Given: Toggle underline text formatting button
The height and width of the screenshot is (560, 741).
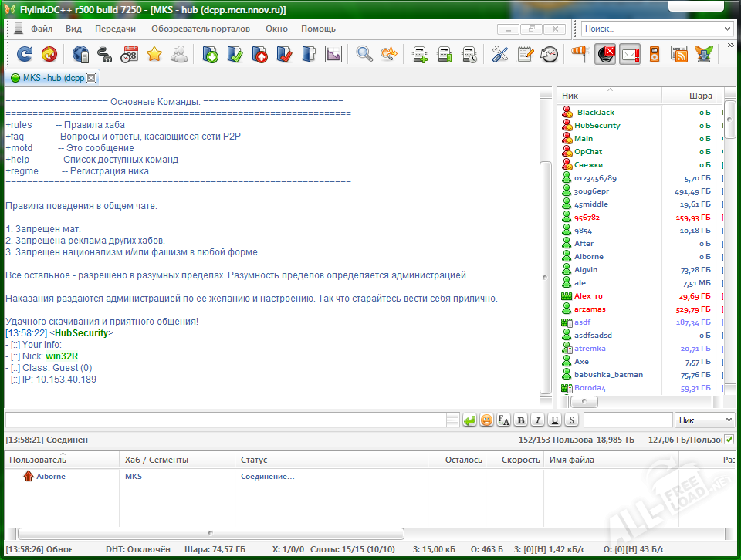Looking at the screenshot, I should (x=554, y=420).
